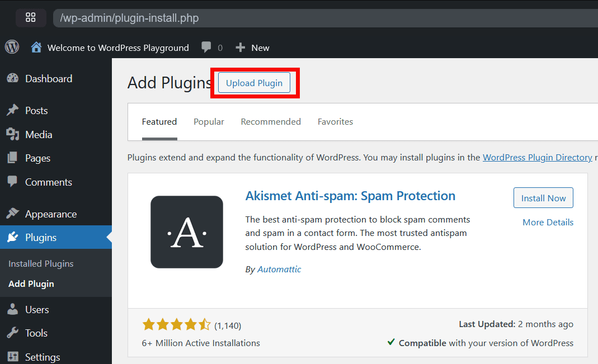Switch to the Popular tab
Viewport: 598px width, 364px height.
[209, 122]
